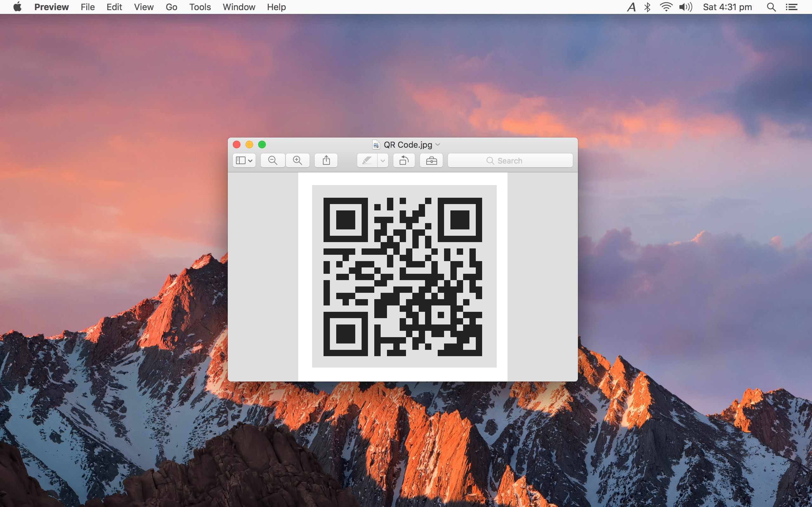Open Notification Center list icon
This screenshot has height=507, width=812.
click(791, 7)
